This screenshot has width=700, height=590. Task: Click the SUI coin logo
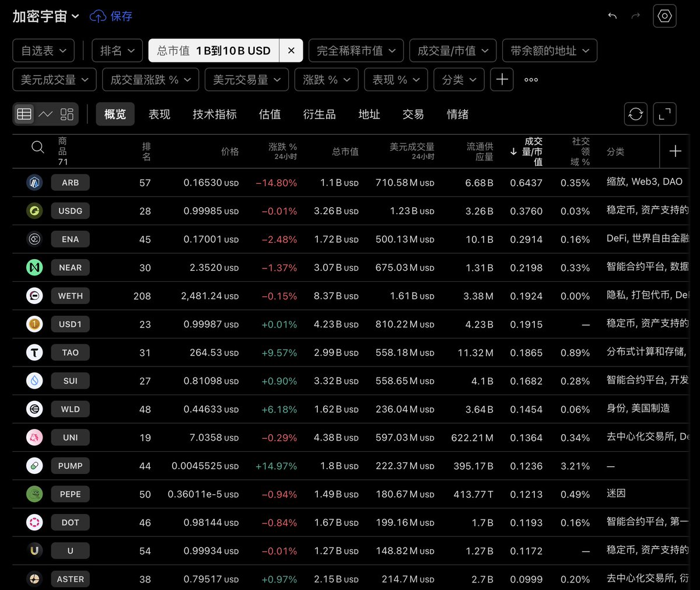click(35, 380)
